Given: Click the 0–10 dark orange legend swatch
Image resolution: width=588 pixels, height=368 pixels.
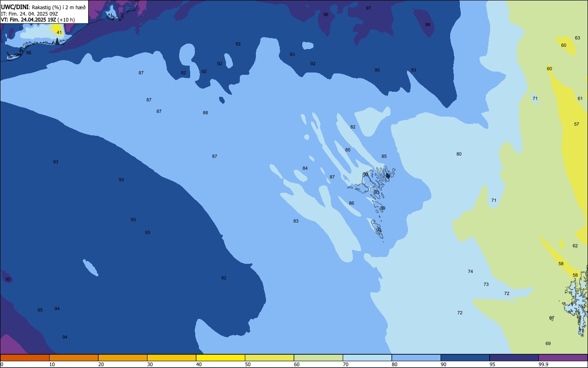Looking at the screenshot, I should (x=25, y=357).
